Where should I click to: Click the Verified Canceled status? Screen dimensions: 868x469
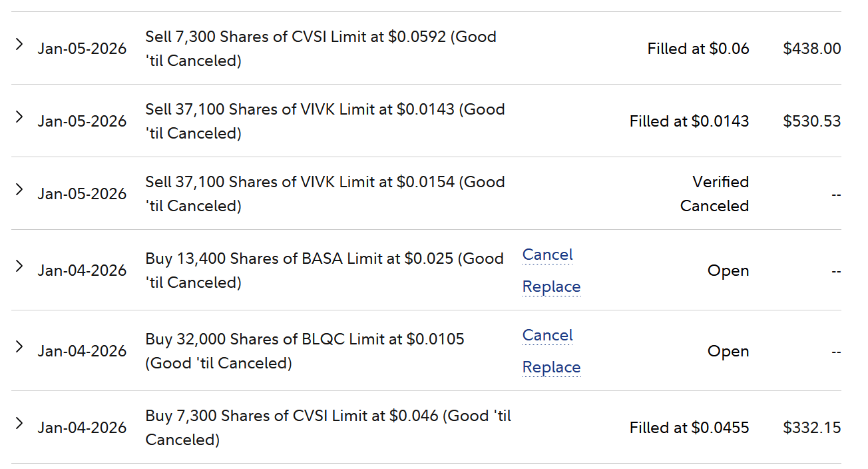[714, 194]
